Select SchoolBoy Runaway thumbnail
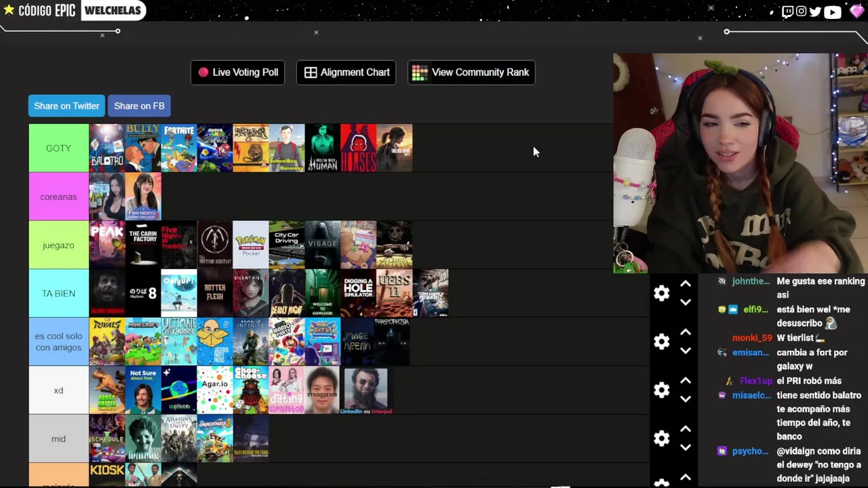 point(287,148)
